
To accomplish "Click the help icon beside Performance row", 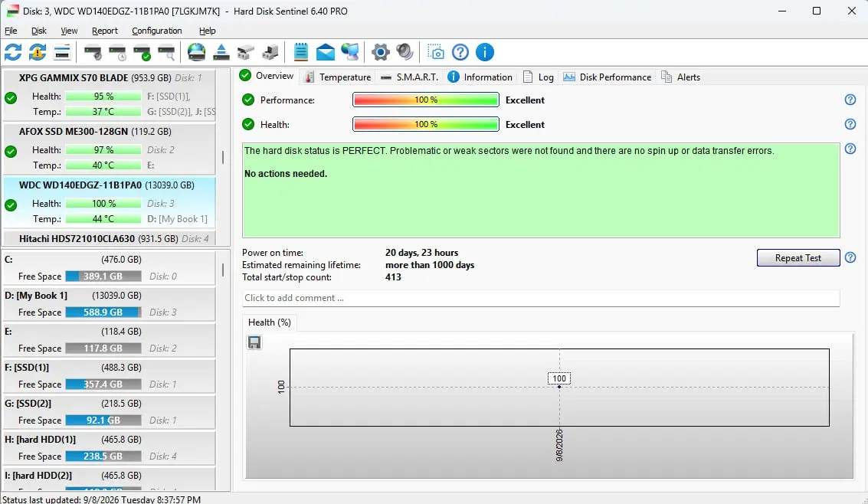I will tap(850, 100).
